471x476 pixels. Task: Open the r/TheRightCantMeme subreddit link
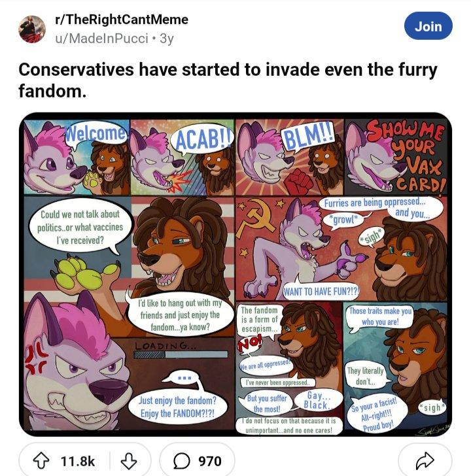pyautogui.click(x=122, y=20)
